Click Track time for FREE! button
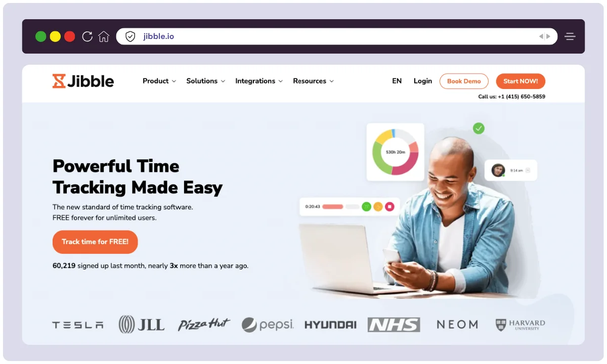The image size is (607, 364). pyautogui.click(x=95, y=242)
